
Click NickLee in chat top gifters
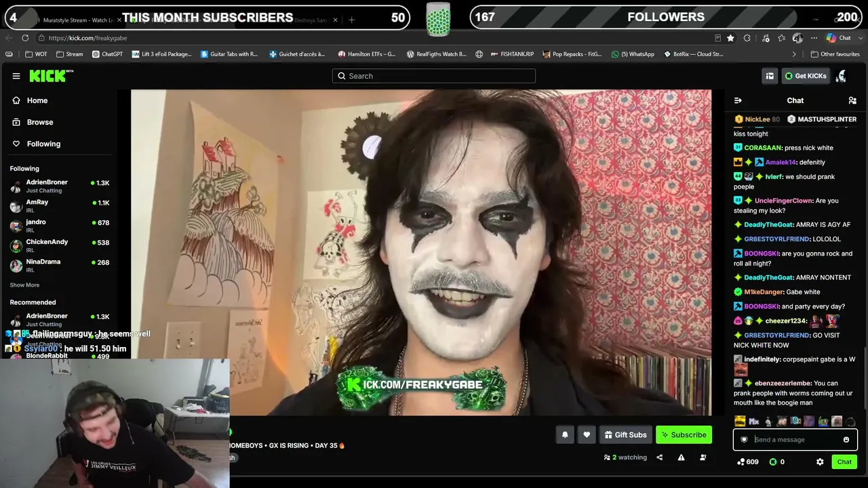[757, 119]
